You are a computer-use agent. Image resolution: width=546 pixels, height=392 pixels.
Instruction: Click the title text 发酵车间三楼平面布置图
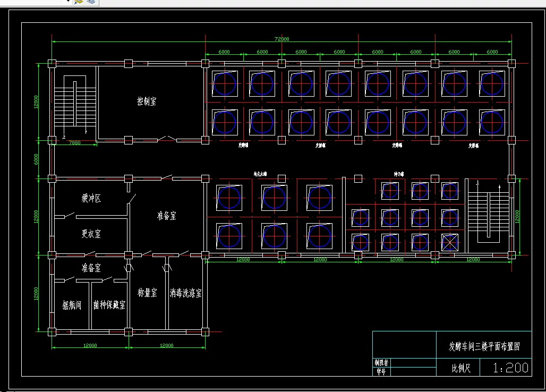(x=484, y=346)
